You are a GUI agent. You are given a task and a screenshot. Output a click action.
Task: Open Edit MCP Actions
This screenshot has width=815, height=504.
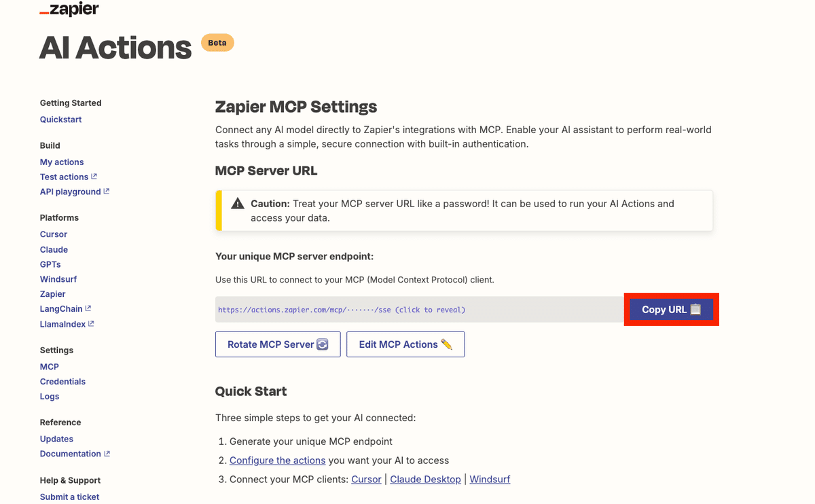coord(405,344)
